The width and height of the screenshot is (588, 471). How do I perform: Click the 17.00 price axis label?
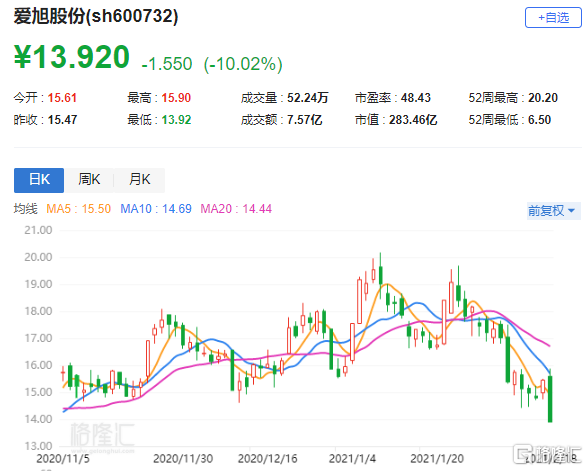(x=38, y=338)
